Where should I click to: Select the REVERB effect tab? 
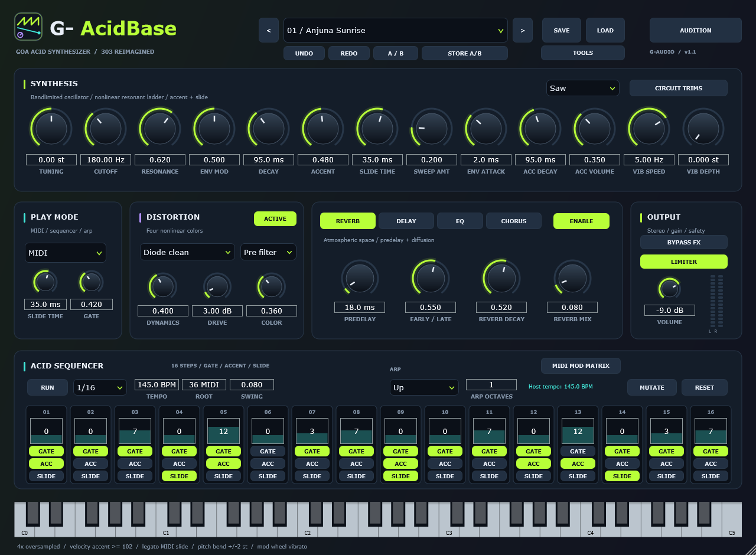[x=348, y=221]
